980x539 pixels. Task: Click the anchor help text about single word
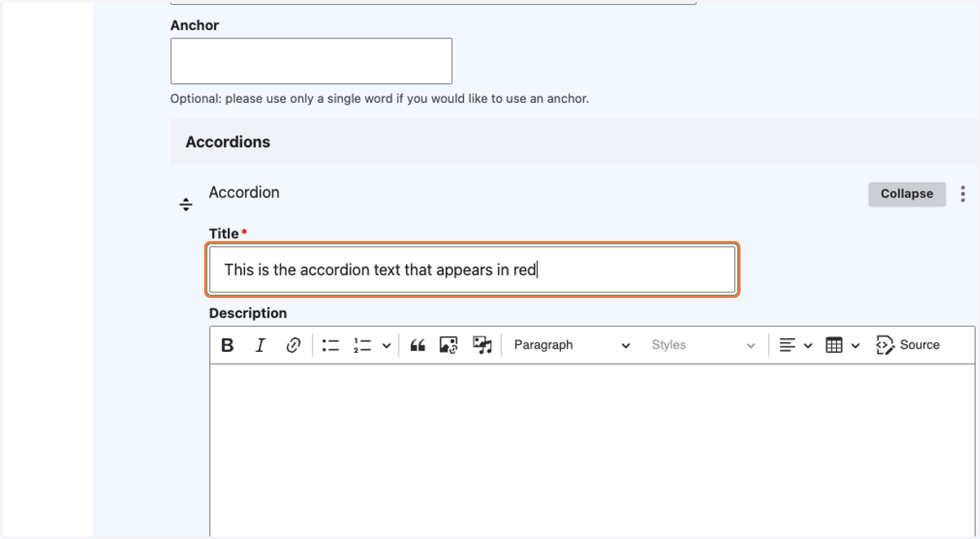tap(380, 99)
